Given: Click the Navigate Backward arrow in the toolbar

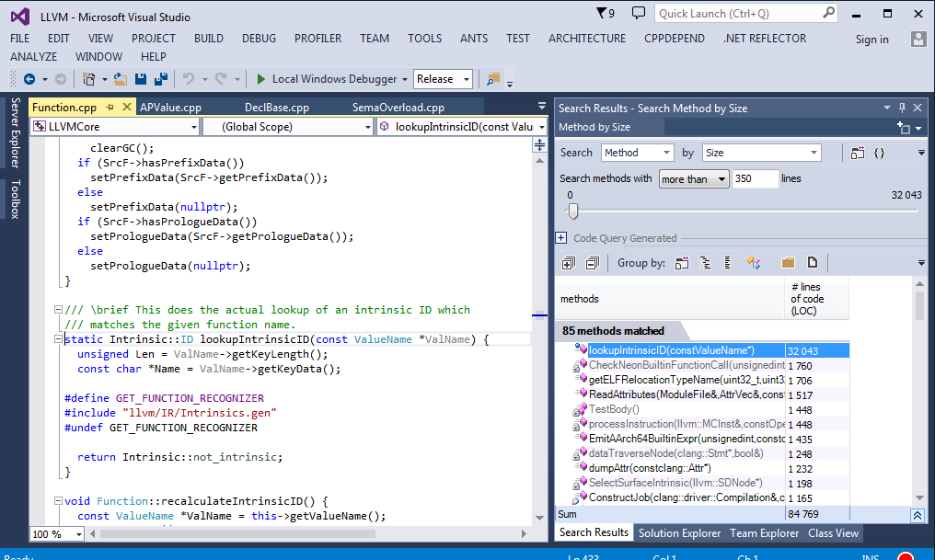Looking at the screenshot, I should point(29,79).
